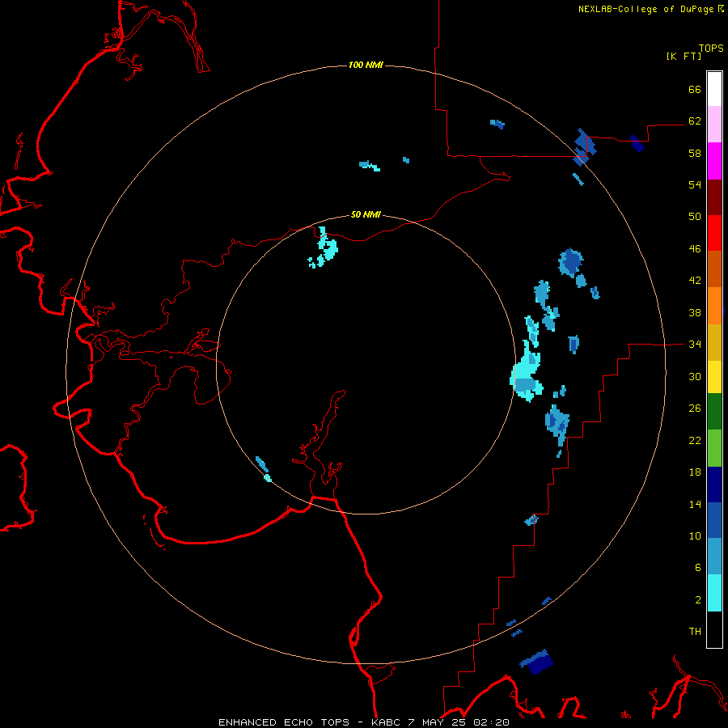Click legend value 42

pyautogui.click(x=695, y=281)
